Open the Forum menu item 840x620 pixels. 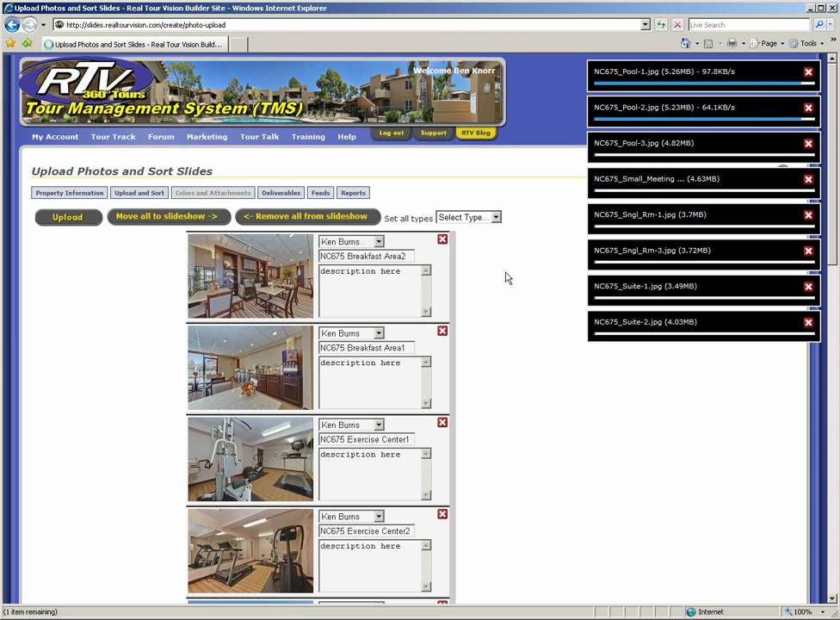coord(161,137)
